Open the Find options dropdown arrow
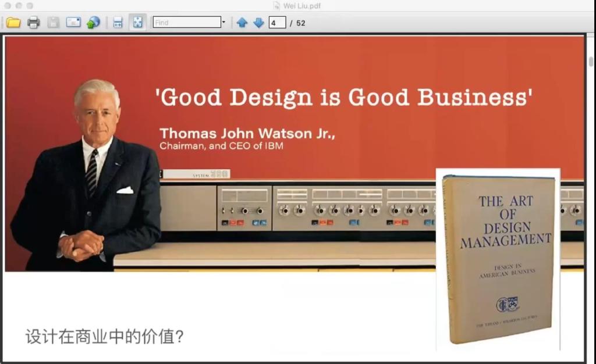This screenshot has width=596, height=364. tap(223, 22)
